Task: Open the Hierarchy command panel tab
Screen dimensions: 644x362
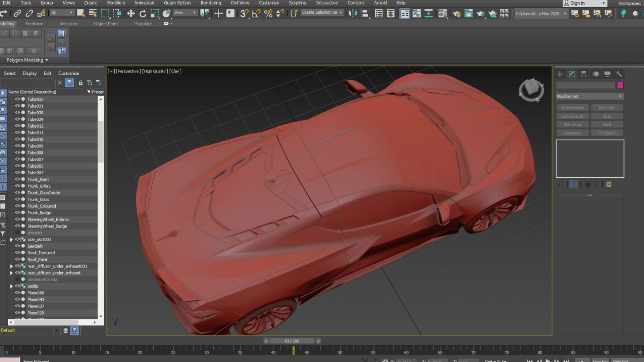Action: click(x=584, y=74)
